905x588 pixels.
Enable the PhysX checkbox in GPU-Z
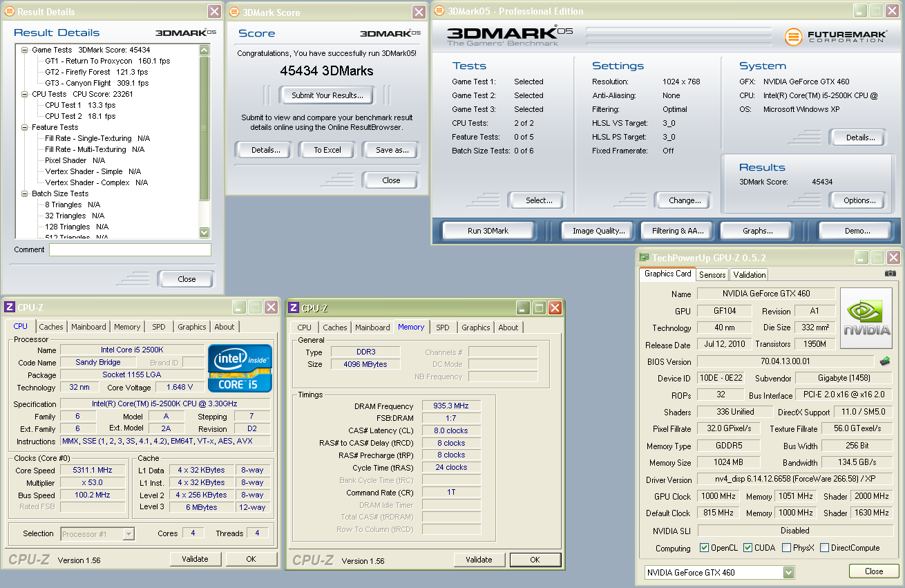tap(787, 548)
